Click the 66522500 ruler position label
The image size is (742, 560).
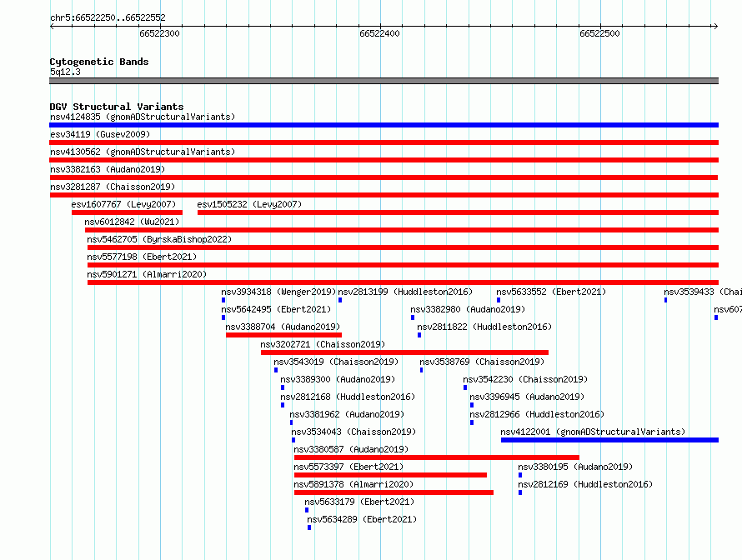[599, 33]
